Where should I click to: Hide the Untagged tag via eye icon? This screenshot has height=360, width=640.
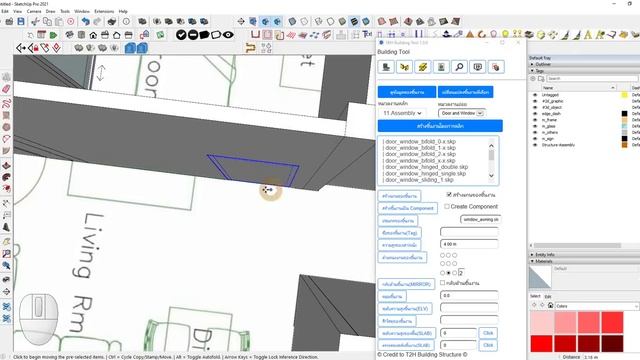click(535, 95)
